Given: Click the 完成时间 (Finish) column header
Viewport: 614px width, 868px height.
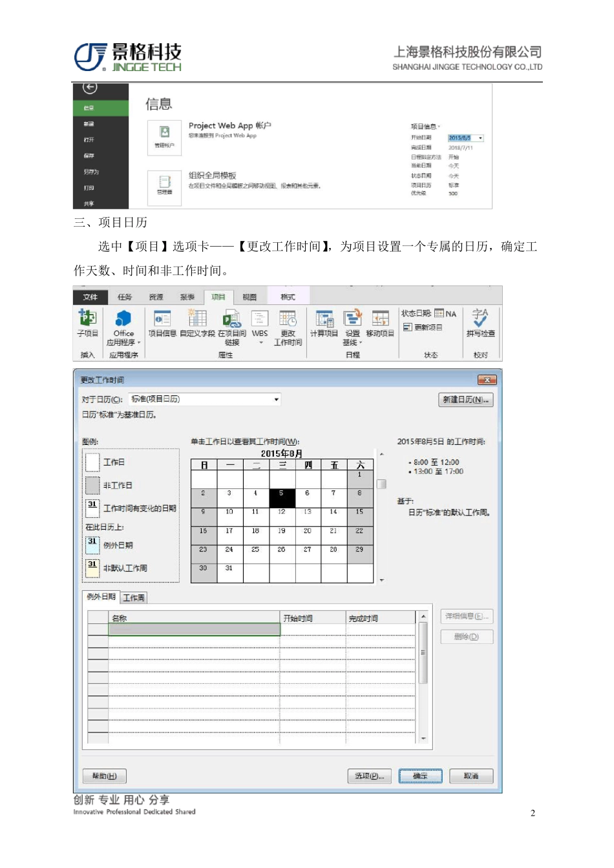Looking at the screenshot, I should coord(380,618).
